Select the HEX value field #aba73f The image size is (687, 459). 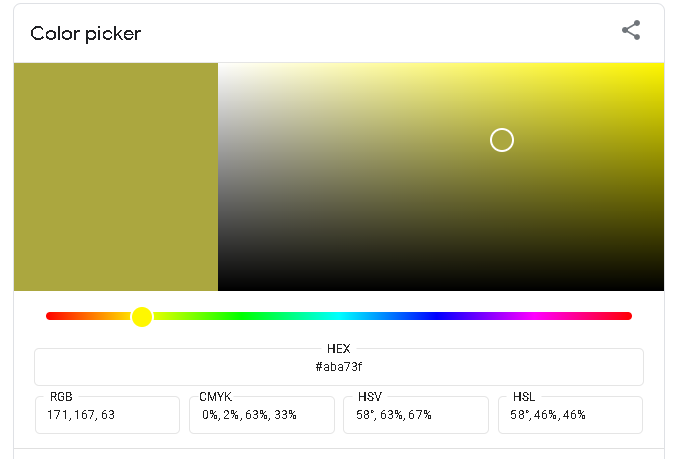[x=338, y=367]
